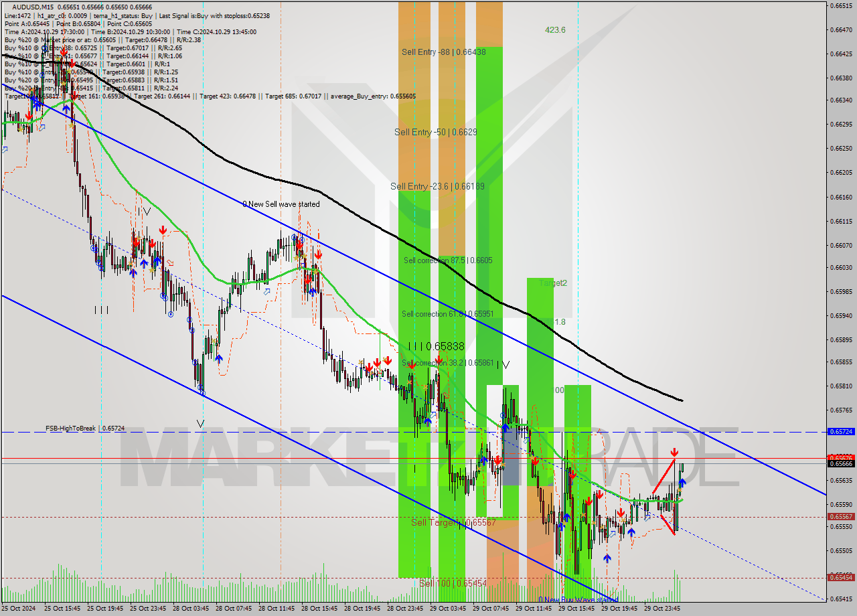Click the current price tag 0.65666
The height and width of the screenshot is (616, 857).
point(841,463)
